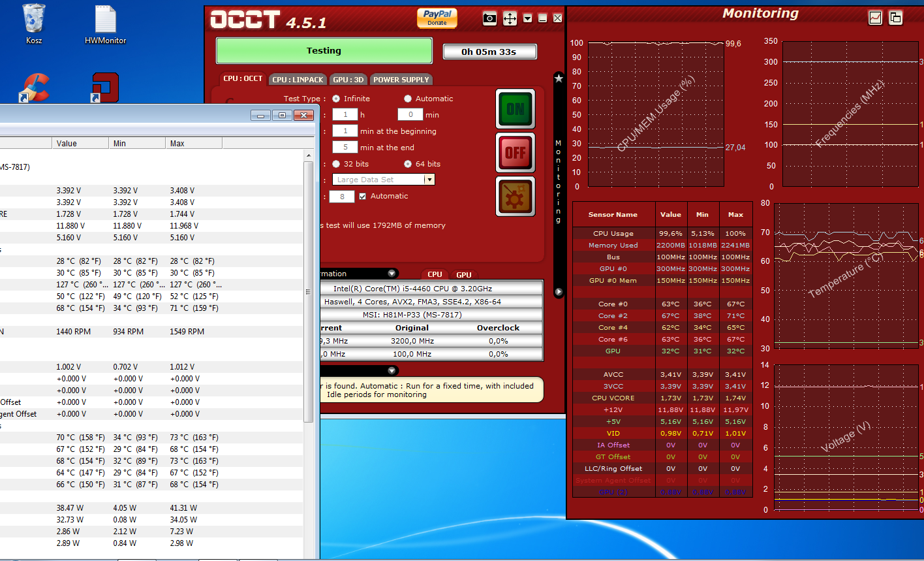Viewport: 924px width, 561px height.
Task: Click the Sensor Name header in Monitoring table
Action: click(613, 214)
